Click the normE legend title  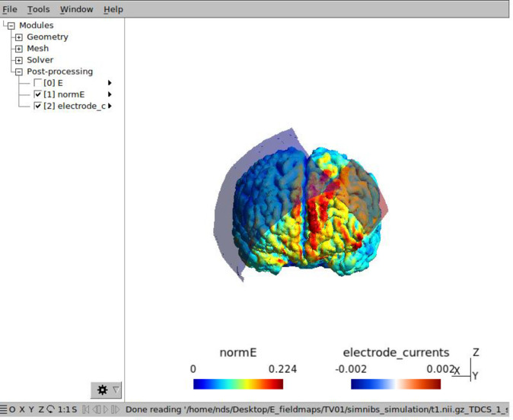pyautogui.click(x=238, y=352)
